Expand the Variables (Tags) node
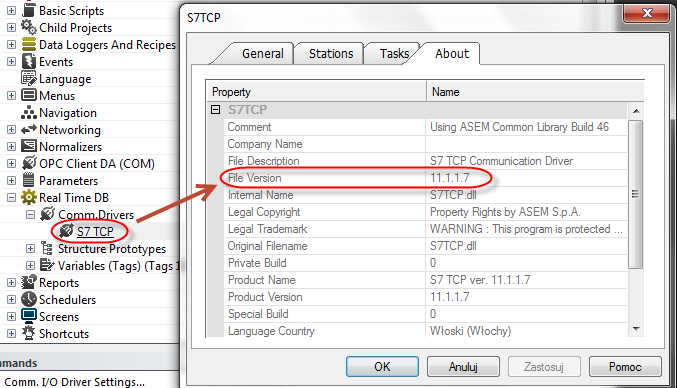Screen dimensions: 677x388 (30, 265)
